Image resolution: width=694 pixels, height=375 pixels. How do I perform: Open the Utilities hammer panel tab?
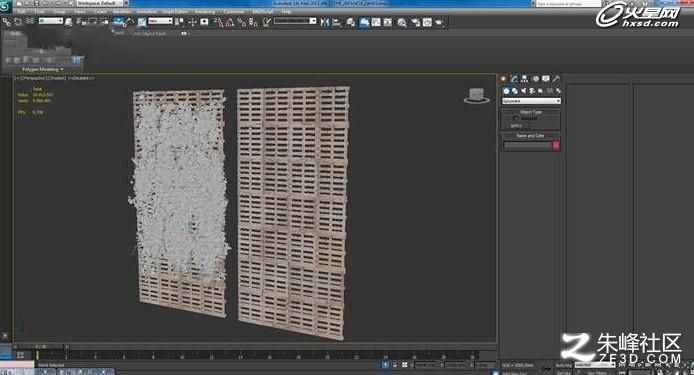(556, 78)
